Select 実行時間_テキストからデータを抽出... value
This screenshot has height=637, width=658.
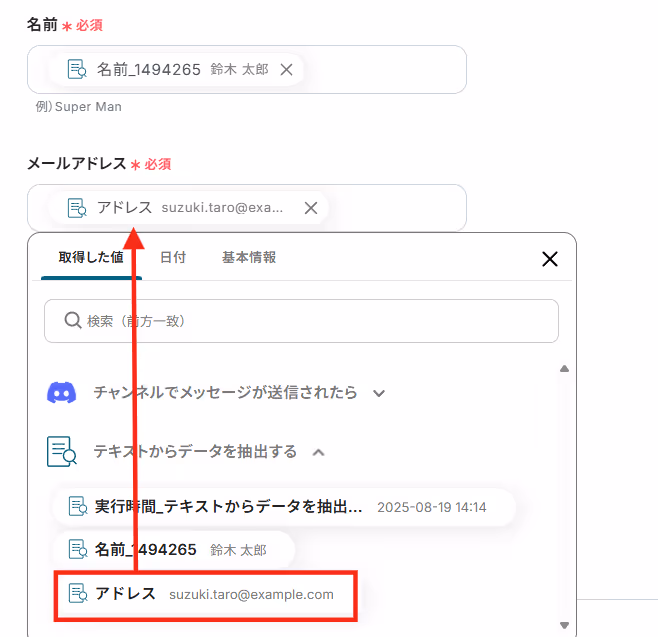pyautogui.click(x=284, y=506)
